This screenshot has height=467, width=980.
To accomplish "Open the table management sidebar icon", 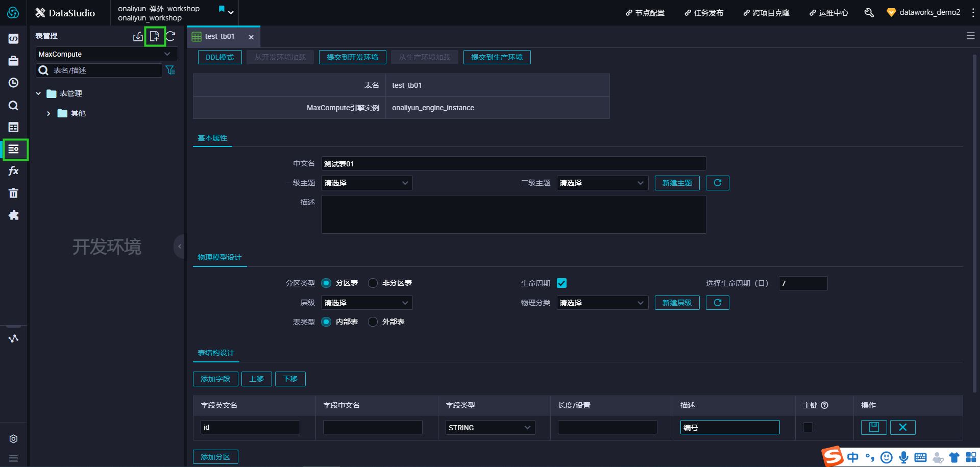I will (x=14, y=149).
